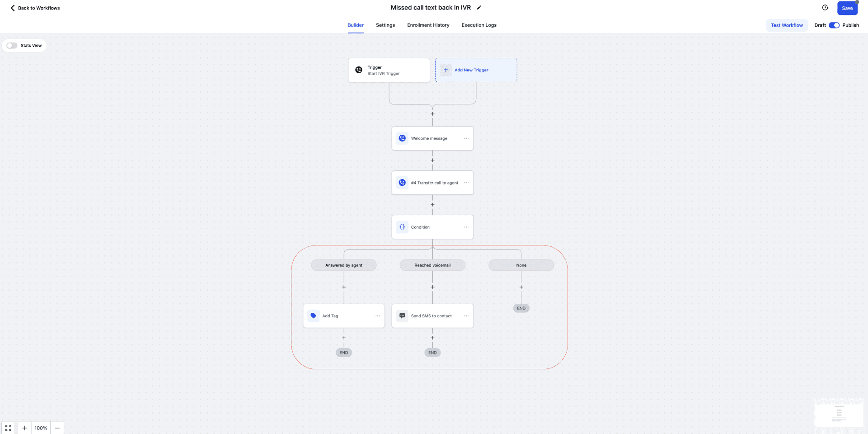Click END node under Send SMS
The image size is (868, 434).
coord(432,353)
